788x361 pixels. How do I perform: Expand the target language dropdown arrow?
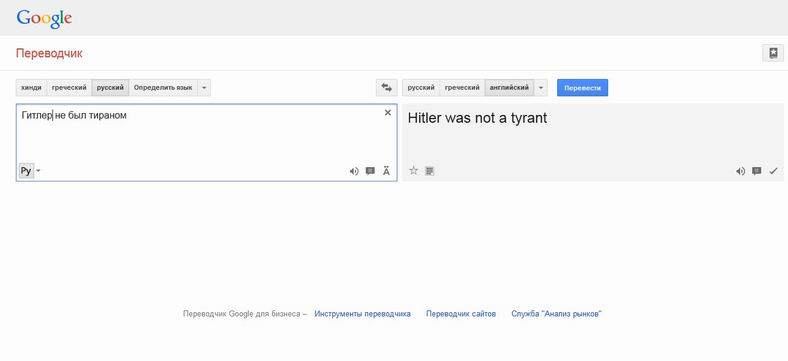tap(541, 87)
